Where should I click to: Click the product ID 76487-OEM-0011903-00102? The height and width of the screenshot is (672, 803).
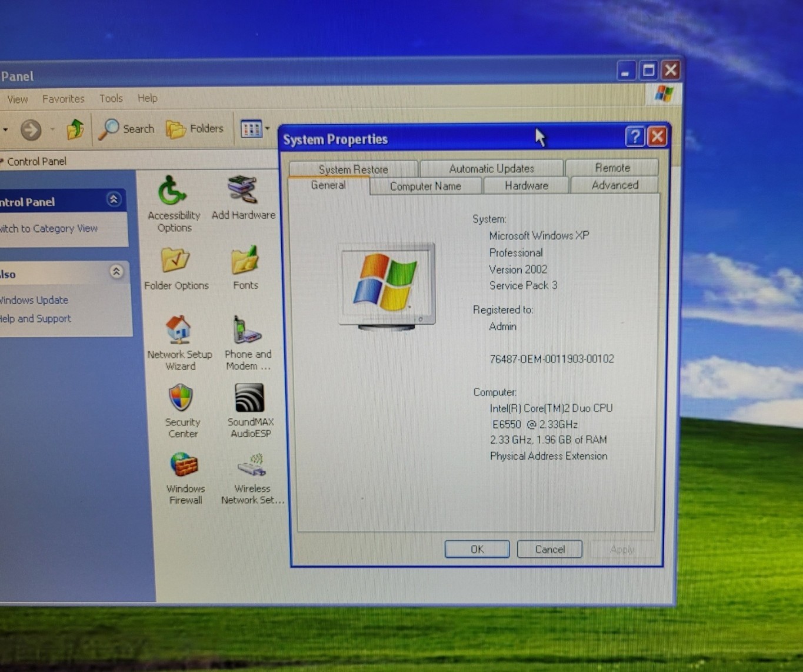click(552, 359)
